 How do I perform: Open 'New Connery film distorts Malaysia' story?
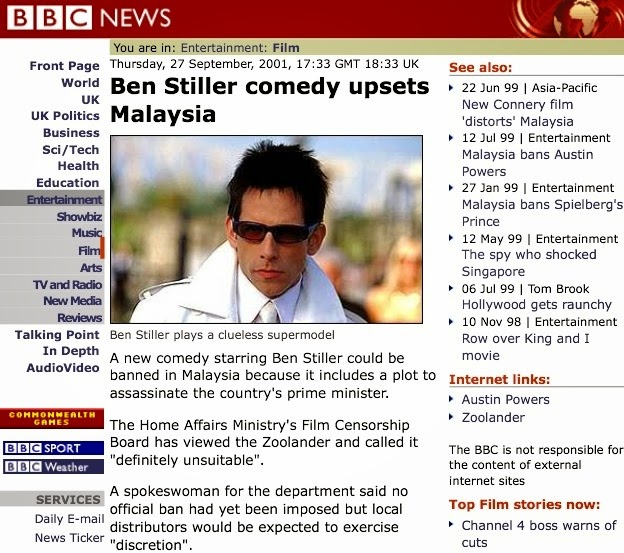(x=517, y=113)
